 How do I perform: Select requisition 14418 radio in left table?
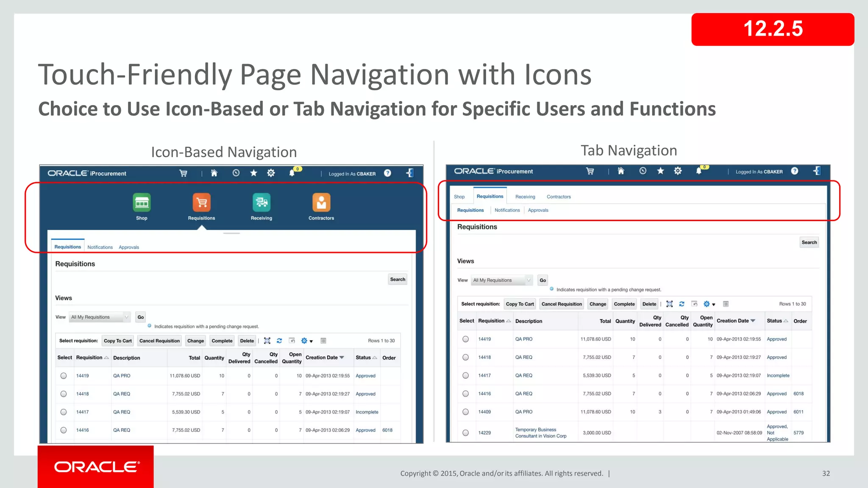64,394
